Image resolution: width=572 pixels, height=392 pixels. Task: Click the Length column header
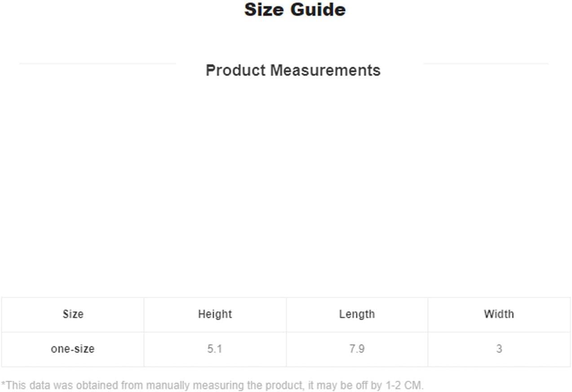[x=357, y=314]
